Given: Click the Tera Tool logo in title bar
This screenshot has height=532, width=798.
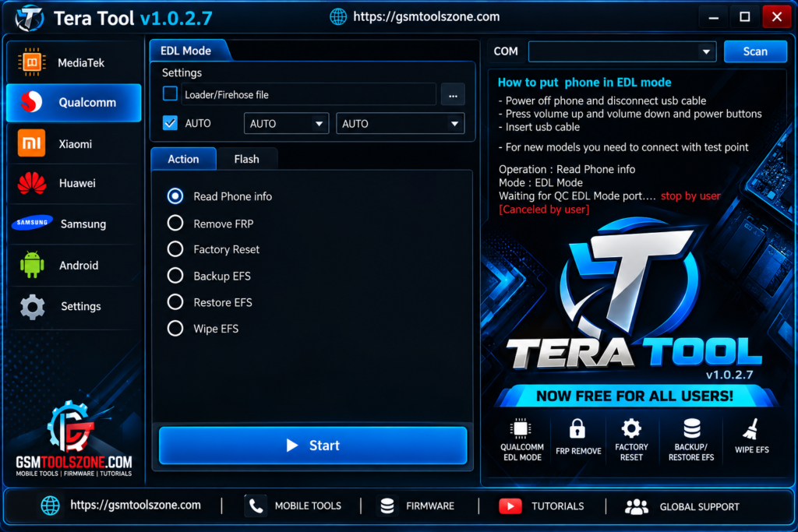Looking at the screenshot, I should click(x=30, y=19).
